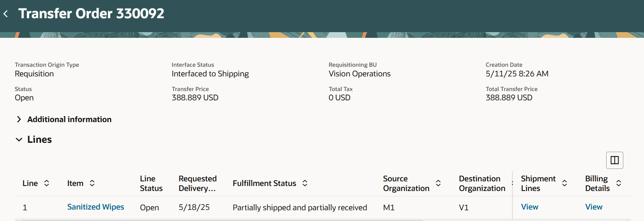The width and height of the screenshot is (644, 221).
Task: Click the Transfer Order 330092 page title
Action: (91, 14)
